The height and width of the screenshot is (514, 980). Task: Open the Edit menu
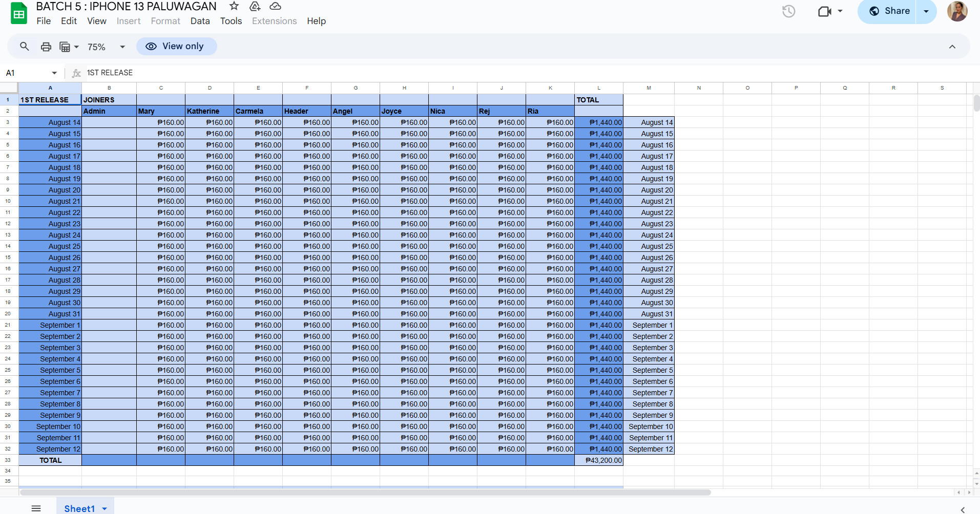[69, 21]
